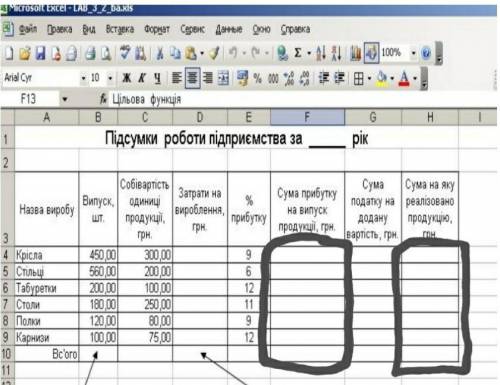Cut selection using the scissors icon
Image resolution: width=500 pixels, height=385 pixels.
(x=160, y=53)
